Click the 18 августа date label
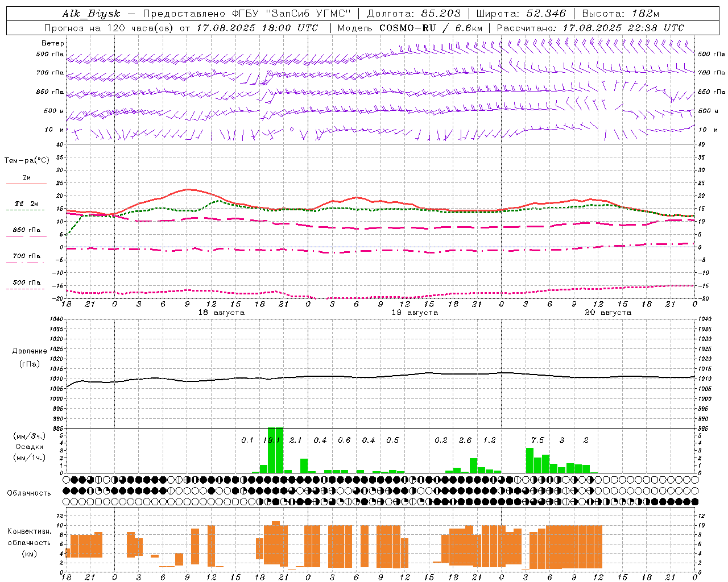Image resolution: width=728 pixels, height=582 pixels. 221,313
